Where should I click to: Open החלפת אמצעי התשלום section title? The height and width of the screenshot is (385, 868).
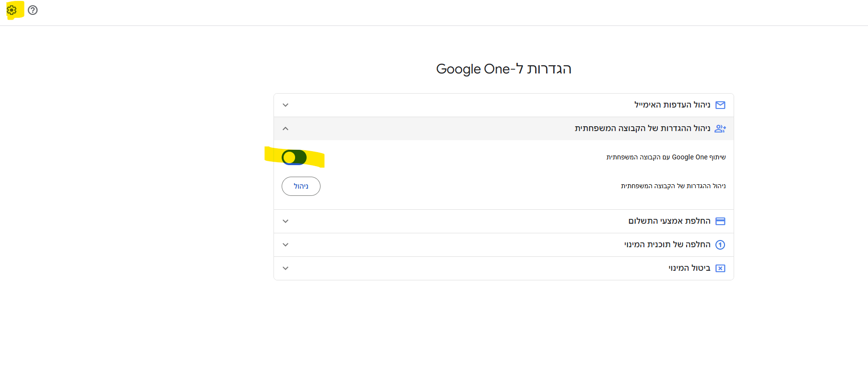click(669, 221)
